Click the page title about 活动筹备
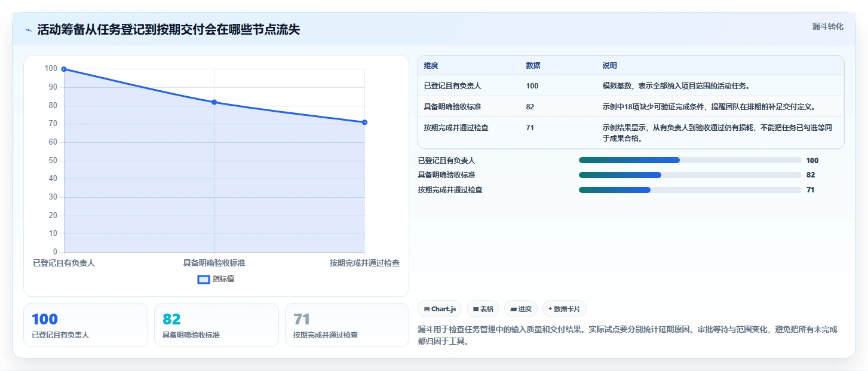The height and width of the screenshot is (371, 868). (x=168, y=30)
